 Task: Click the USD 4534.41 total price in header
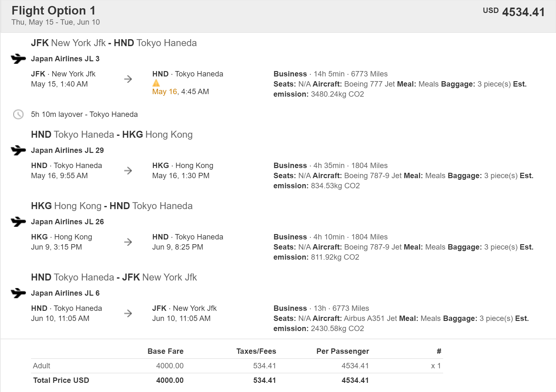point(514,12)
